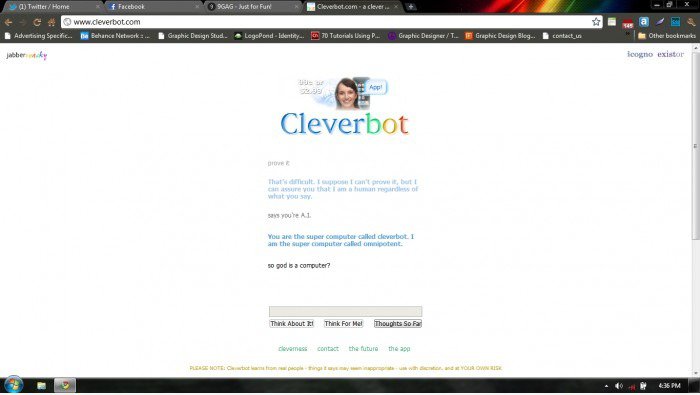Click the Cleverbot App promo image
The height and width of the screenshot is (395, 700).
[x=342, y=93]
